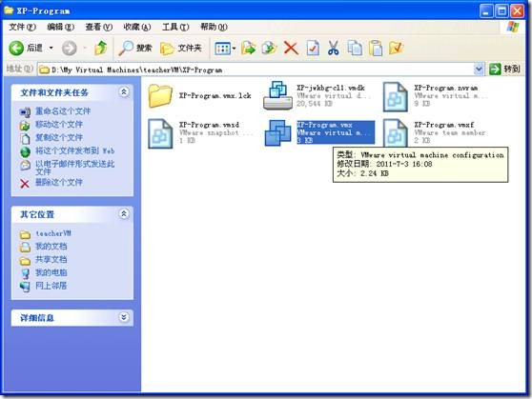
Task: Click 删除这个文件 link
Action: click(x=59, y=183)
